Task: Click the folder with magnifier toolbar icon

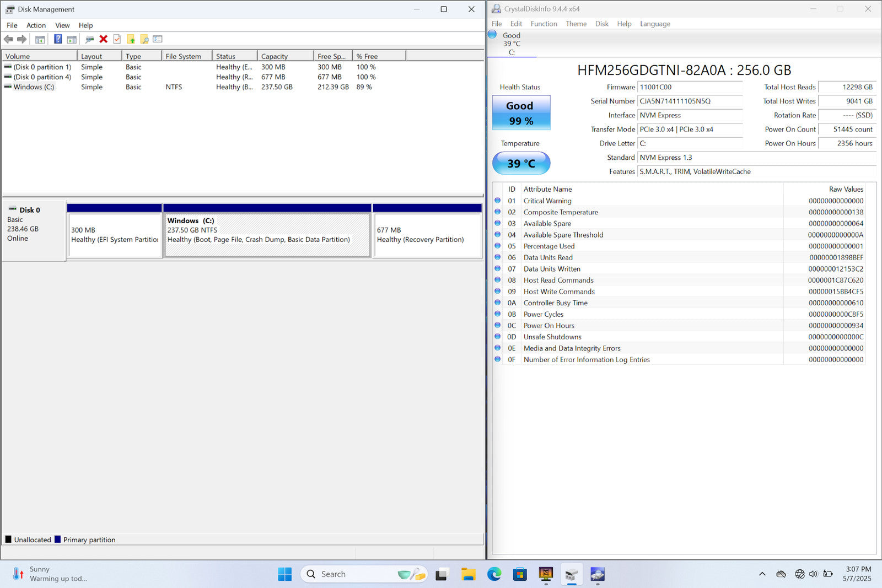Action: point(144,39)
